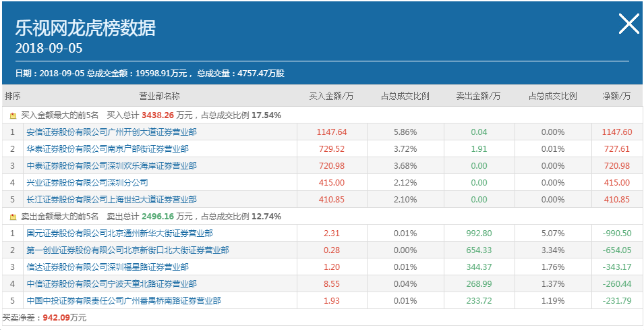Click the 营业部名称 column header
Image resolution: width=644 pixels, height=330 pixels.
159,97
